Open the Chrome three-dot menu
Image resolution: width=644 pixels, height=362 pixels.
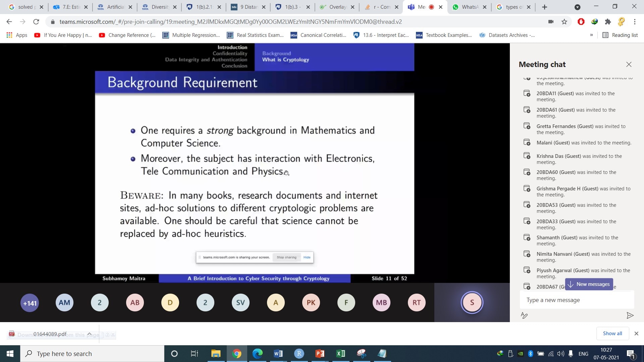tap(635, 22)
